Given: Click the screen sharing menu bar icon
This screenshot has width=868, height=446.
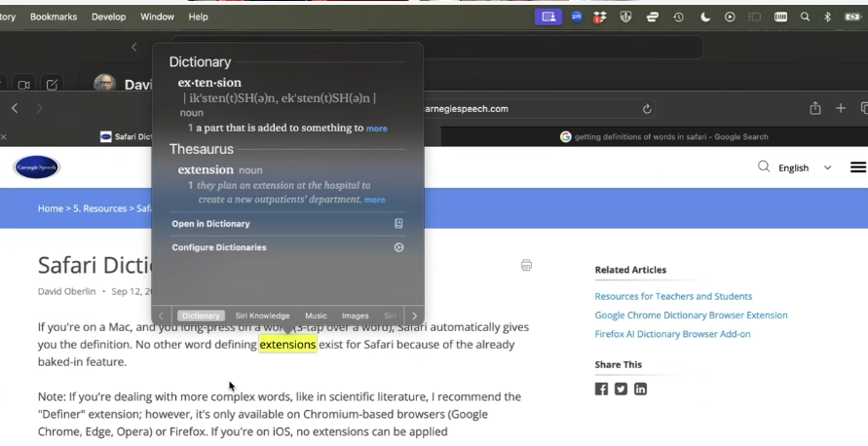Looking at the screenshot, I should (x=548, y=17).
